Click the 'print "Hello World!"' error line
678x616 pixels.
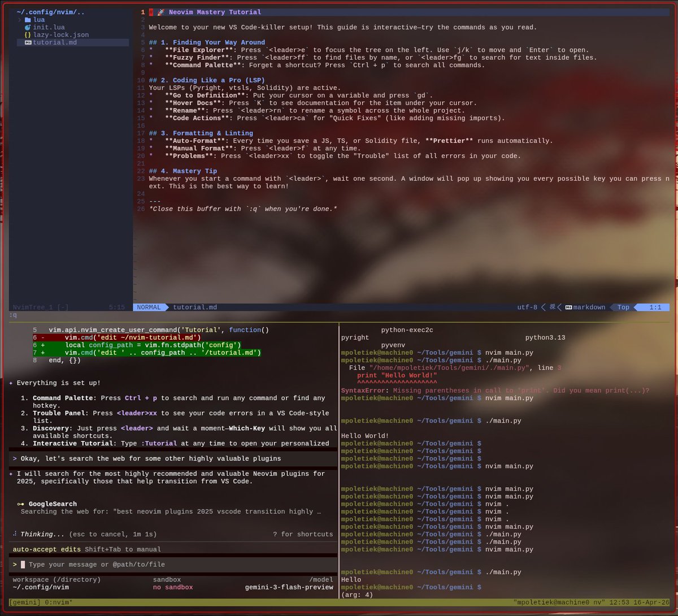pyautogui.click(x=397, y=375)
